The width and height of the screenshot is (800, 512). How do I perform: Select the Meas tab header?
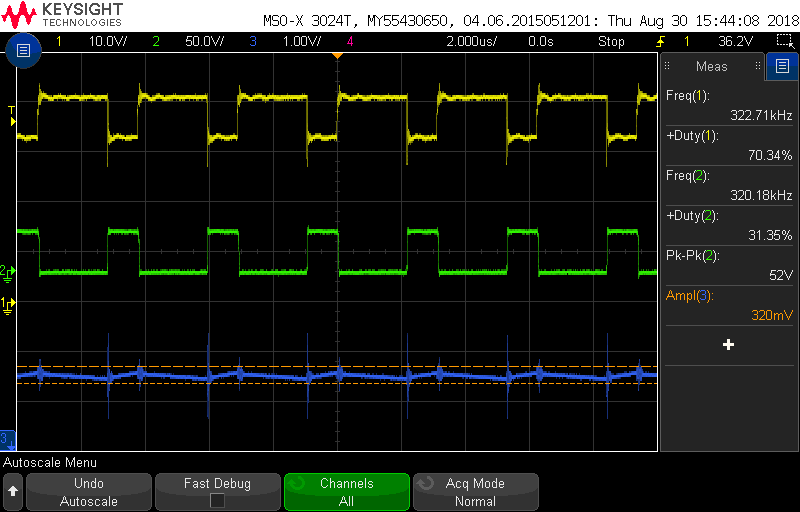[712, 66]
